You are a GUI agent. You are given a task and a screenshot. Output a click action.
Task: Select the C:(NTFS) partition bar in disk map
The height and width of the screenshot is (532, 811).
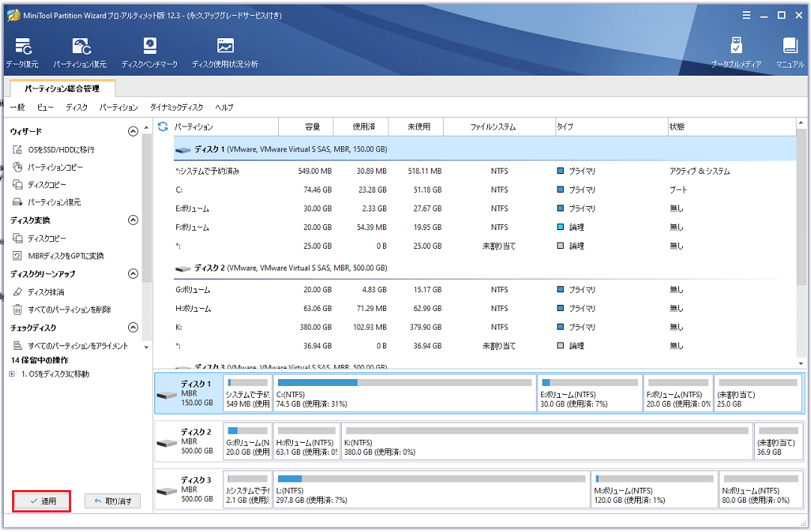(x=404, y=394)
